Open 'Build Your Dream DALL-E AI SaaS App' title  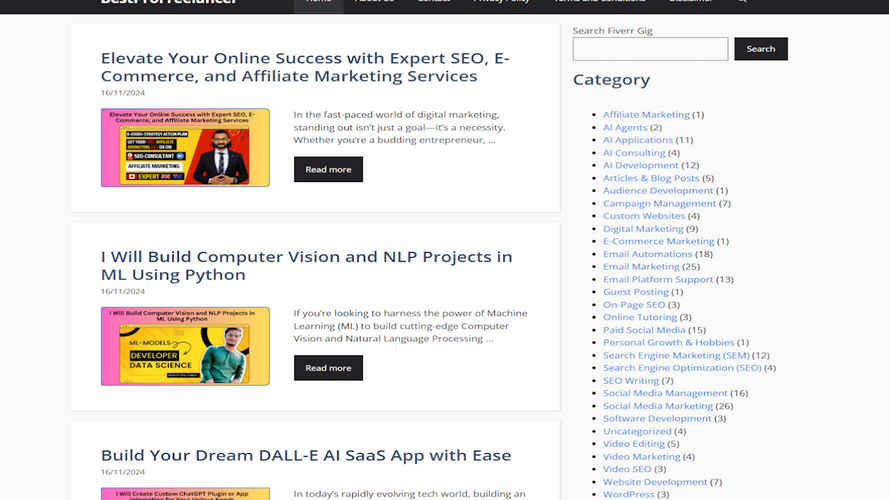point(306,455)
